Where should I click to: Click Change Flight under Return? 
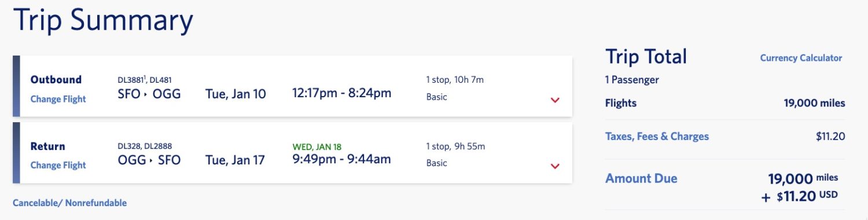[x=58, y=165]
